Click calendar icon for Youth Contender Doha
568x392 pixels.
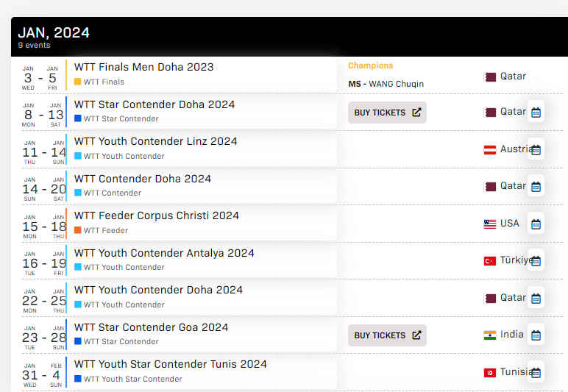click(536, 299)
